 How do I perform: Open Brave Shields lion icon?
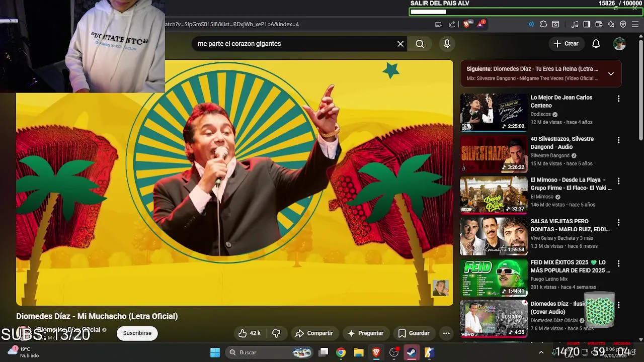[466, 24]
